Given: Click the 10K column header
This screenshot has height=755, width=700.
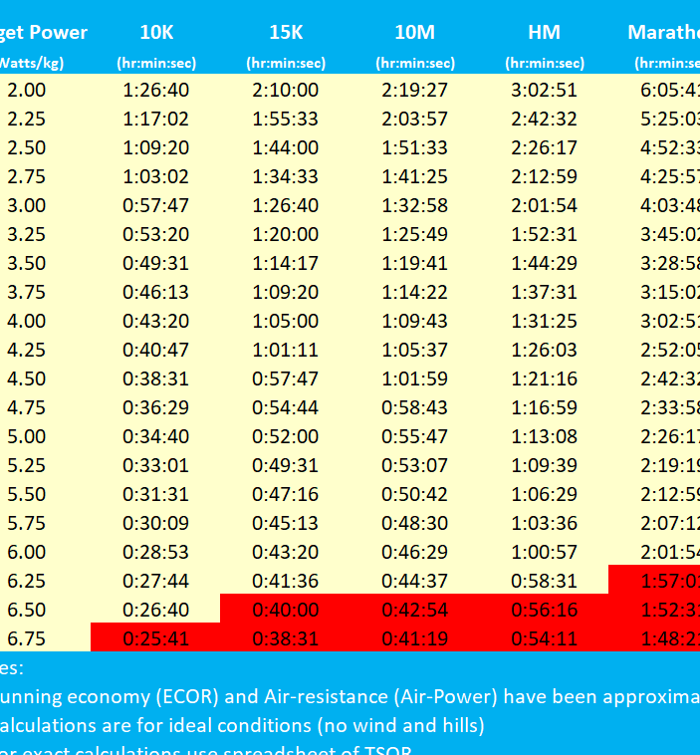Looking at the screenshot, I should click(x=156, y=32).
